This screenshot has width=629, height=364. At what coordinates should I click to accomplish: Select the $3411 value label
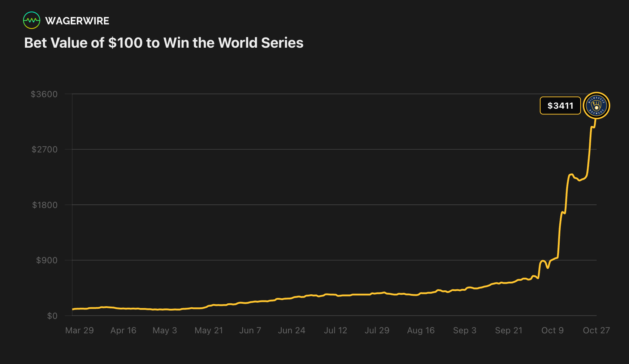[560, 105]
